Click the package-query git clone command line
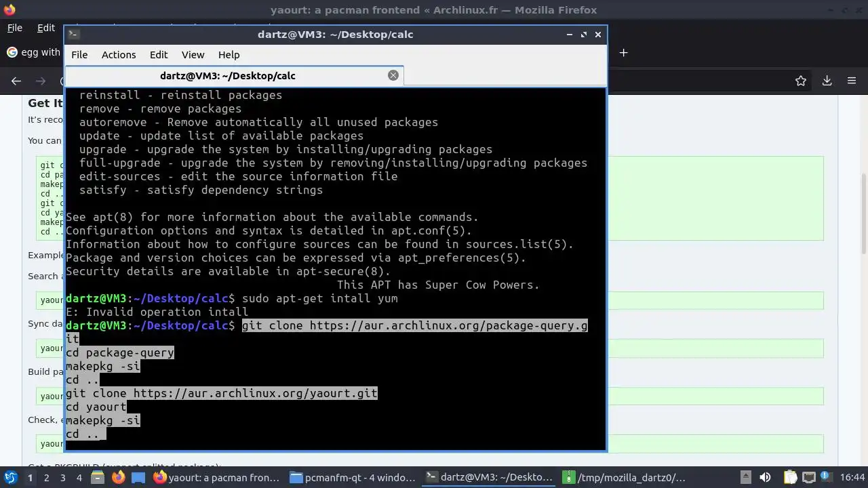The height and width of the screenshot is (488, 868). [414, 325]
